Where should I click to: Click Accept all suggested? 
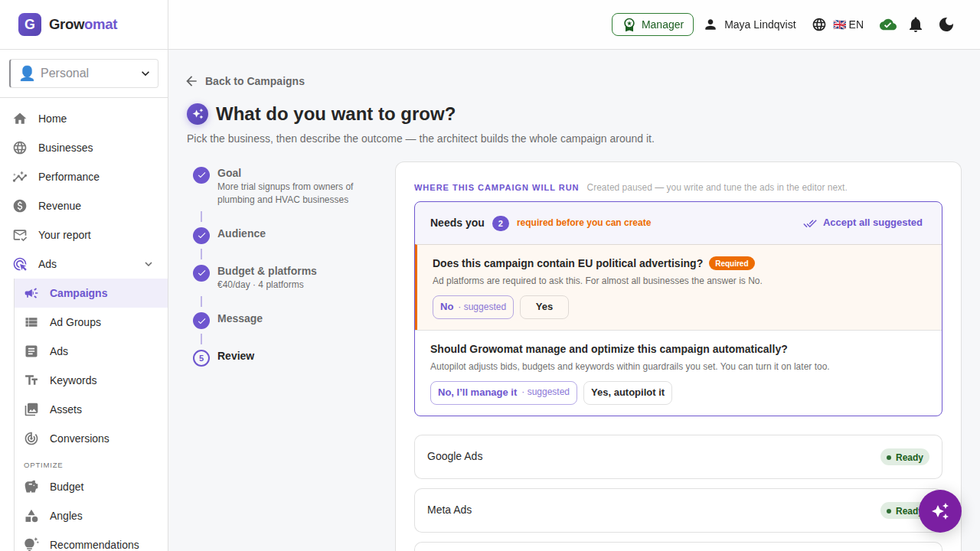[x=863, y=223]
